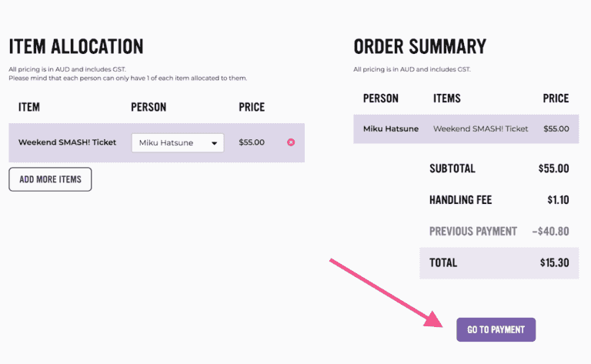
Task: Select the PERSON header above the dropdown
Action: pyautogui.click(x=149, y=107)
